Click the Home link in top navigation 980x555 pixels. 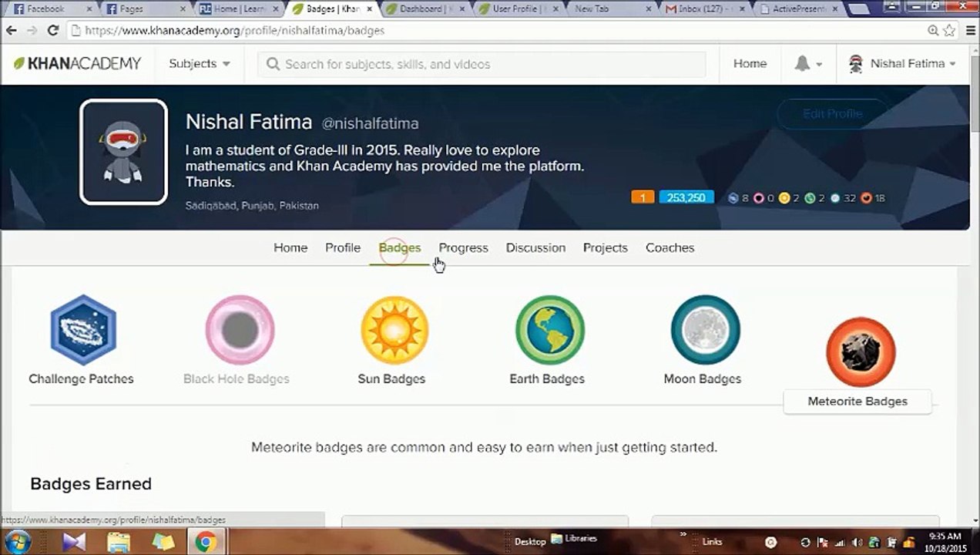point(750,64)
